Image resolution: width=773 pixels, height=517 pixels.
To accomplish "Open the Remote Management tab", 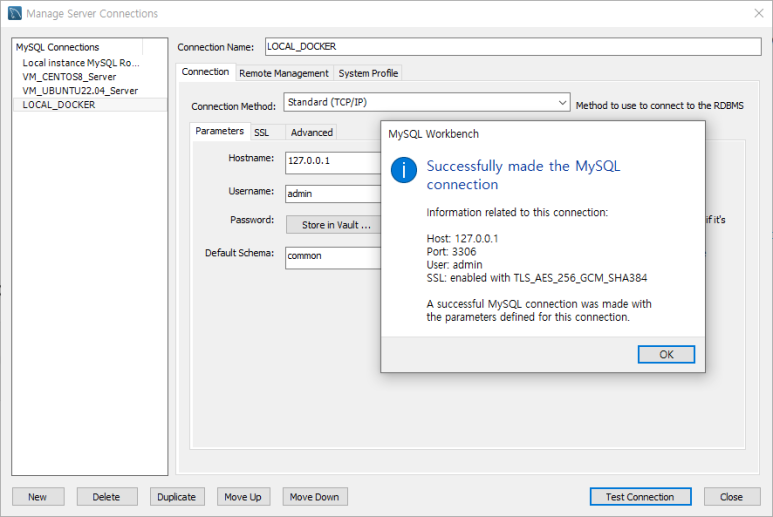I will (283, 73).
